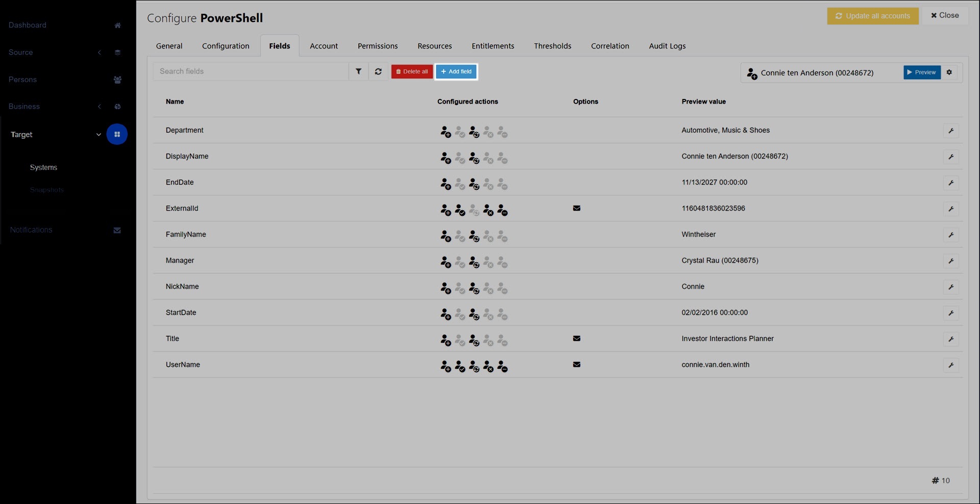The image size is (980, 504).
Task: Click the greyed enable action icon in the Manager row
Action: 460,262
